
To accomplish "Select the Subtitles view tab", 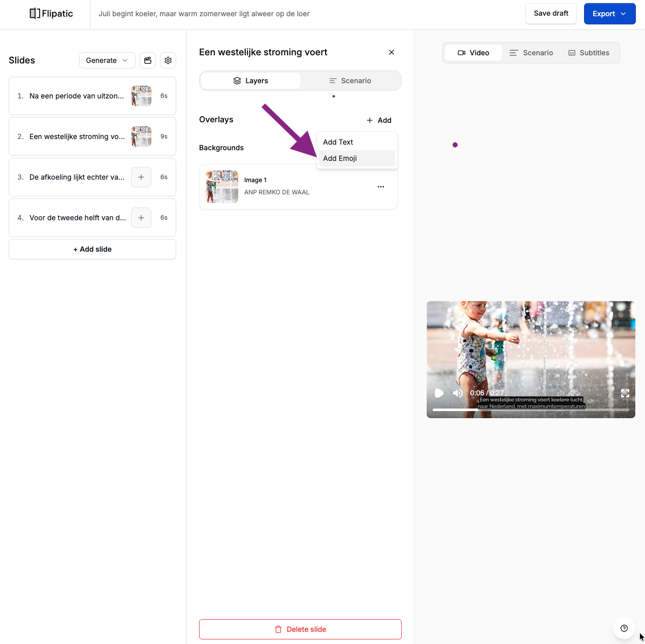I will tap(589, 53).
